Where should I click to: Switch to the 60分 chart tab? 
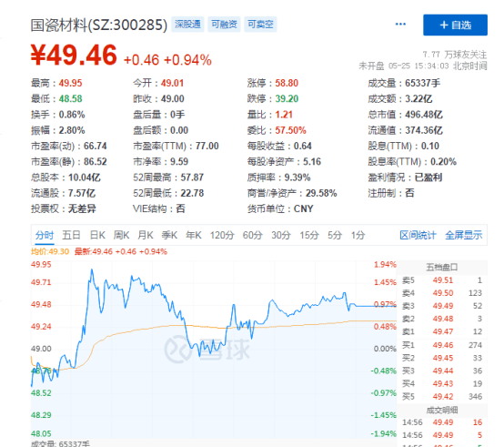click(x=252, y=235)
